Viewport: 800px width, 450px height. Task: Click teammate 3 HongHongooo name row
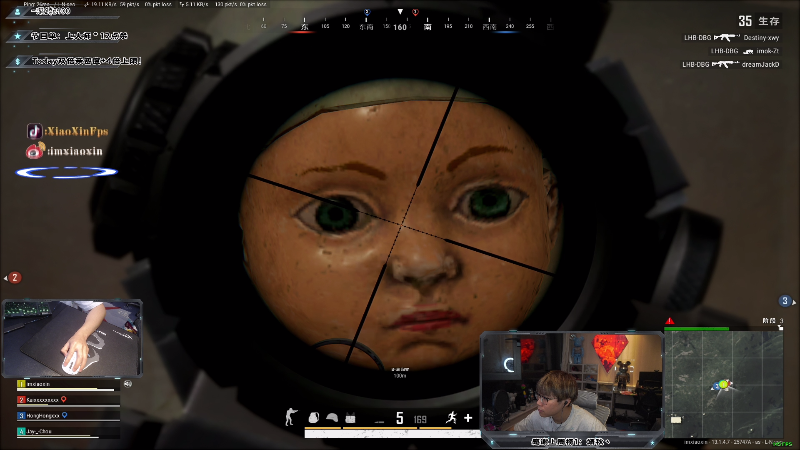point(69,416)
